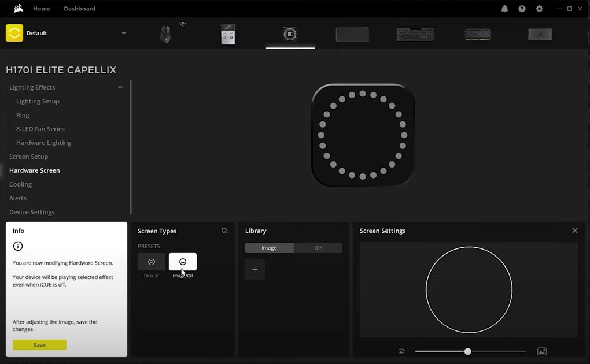Click the zoom-in image icon beside the slider
The width and height of the screenshot is (590, 364).
click(x=542, y=351)
